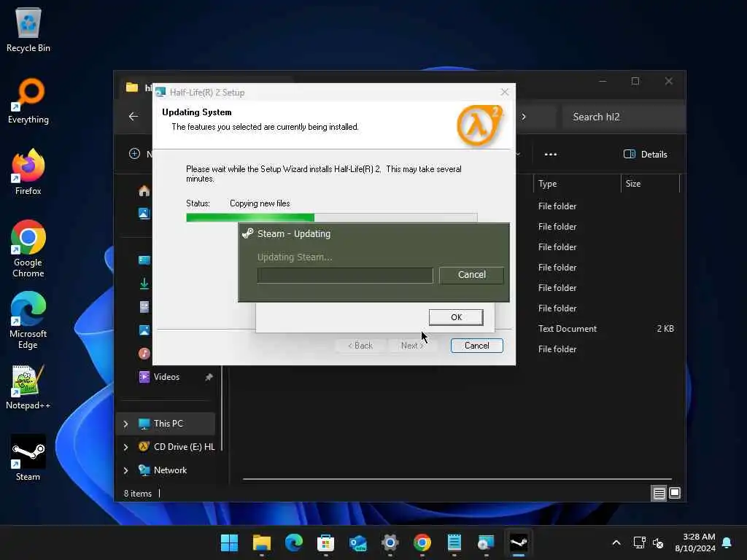Open File Explorer from the taskbar

click(262, 542)
